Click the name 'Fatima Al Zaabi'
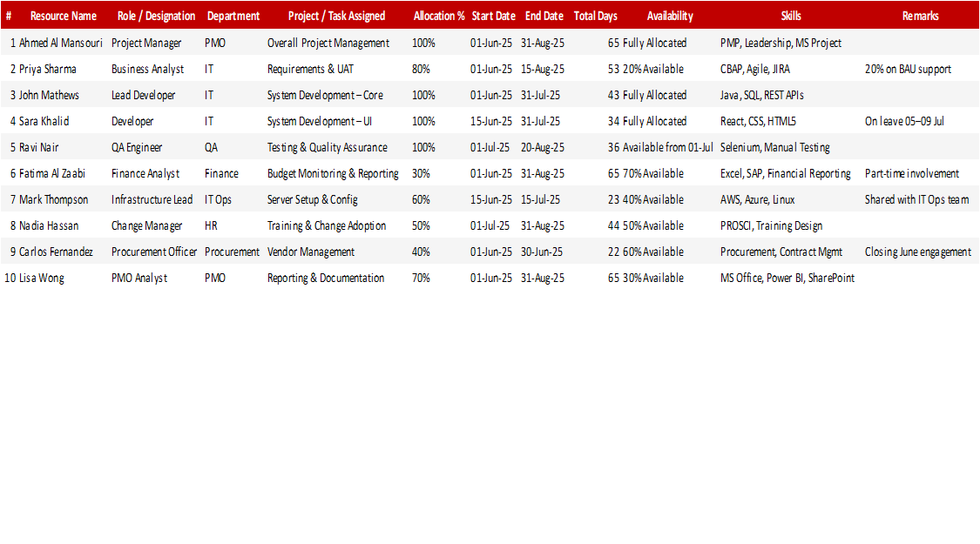980x544 pixels. (52, 173)
